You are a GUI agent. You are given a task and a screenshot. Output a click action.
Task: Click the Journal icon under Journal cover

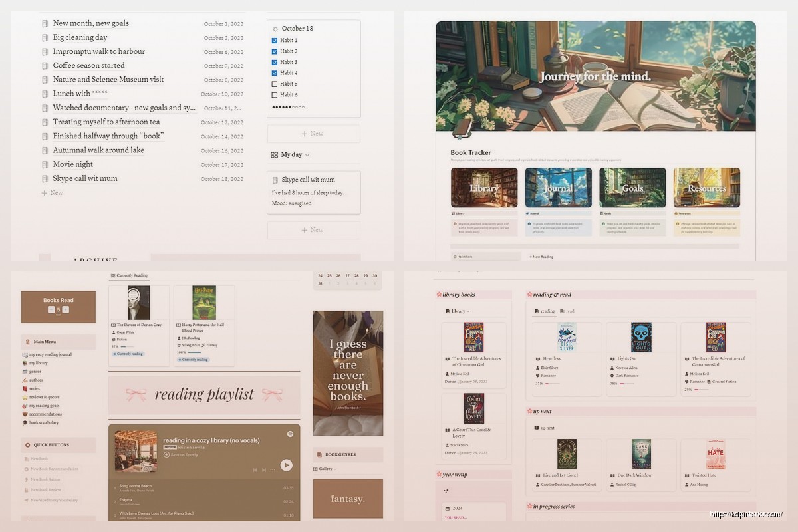coord(527,214)
